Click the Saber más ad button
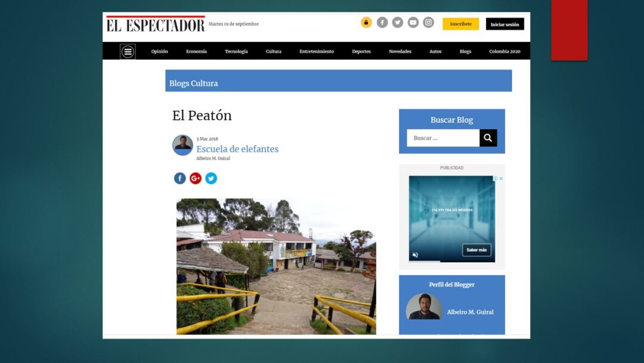Screen dimensions: 644x363 click(x=476, y=250)
